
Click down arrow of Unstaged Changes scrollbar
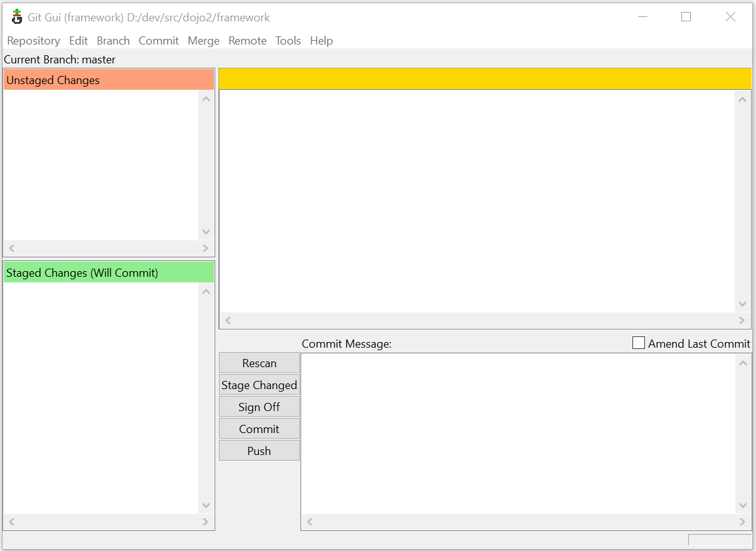[206, 232]
